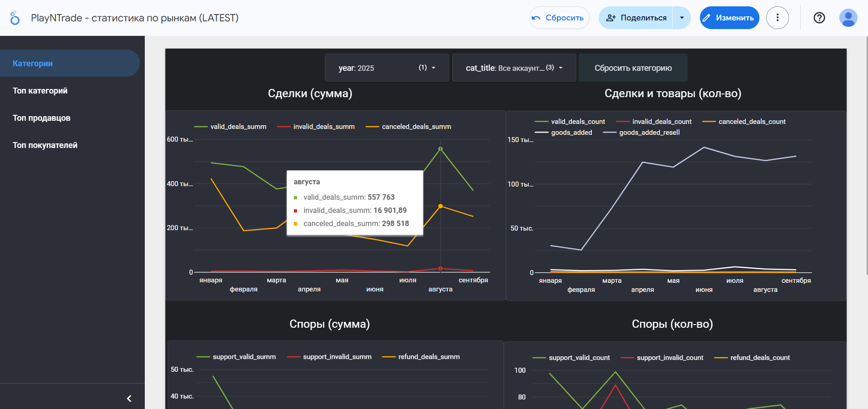This screenshot has width=868, height=409.
Task: Click the Looker Studio logo icon
Action: click(x=15, y=18)
